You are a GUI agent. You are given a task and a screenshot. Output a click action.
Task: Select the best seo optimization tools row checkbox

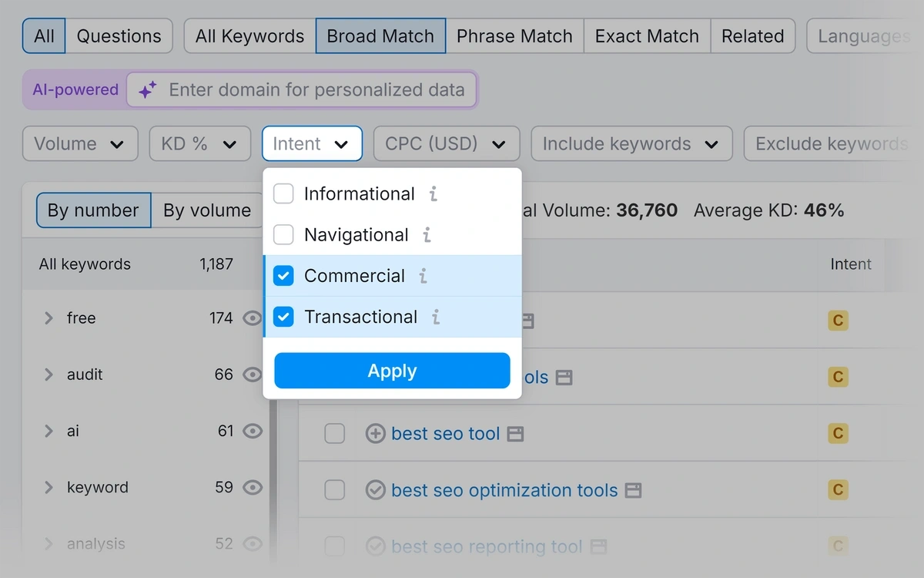(334, 490)
